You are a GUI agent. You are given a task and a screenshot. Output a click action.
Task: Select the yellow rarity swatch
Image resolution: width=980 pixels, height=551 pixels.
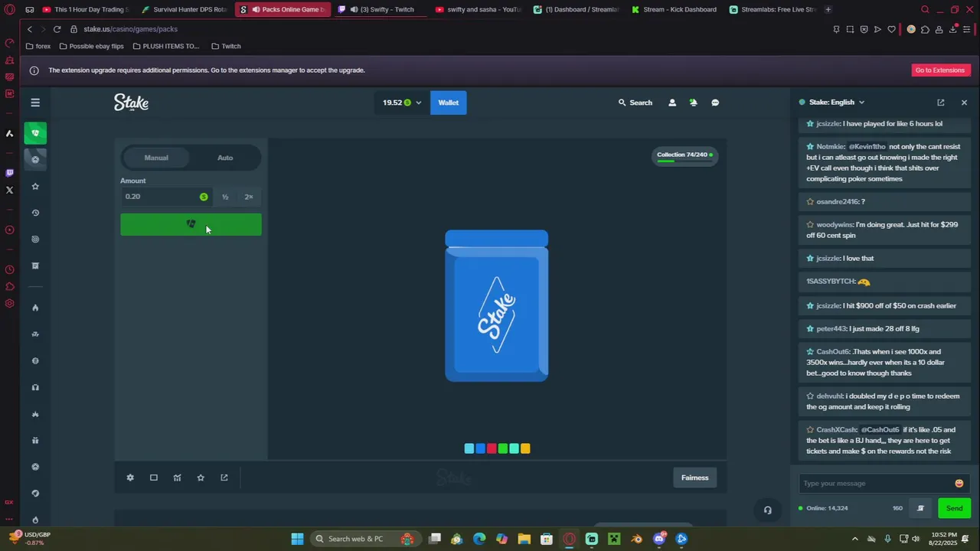[525, 448]
